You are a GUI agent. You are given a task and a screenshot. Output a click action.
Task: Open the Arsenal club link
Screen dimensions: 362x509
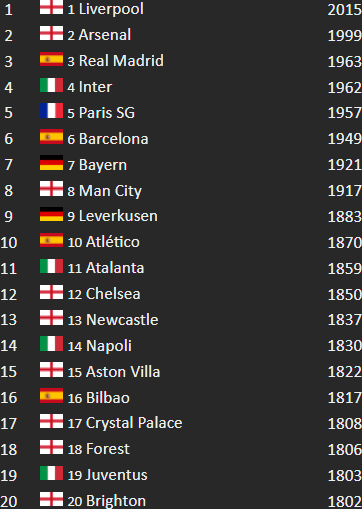[105, 35]
